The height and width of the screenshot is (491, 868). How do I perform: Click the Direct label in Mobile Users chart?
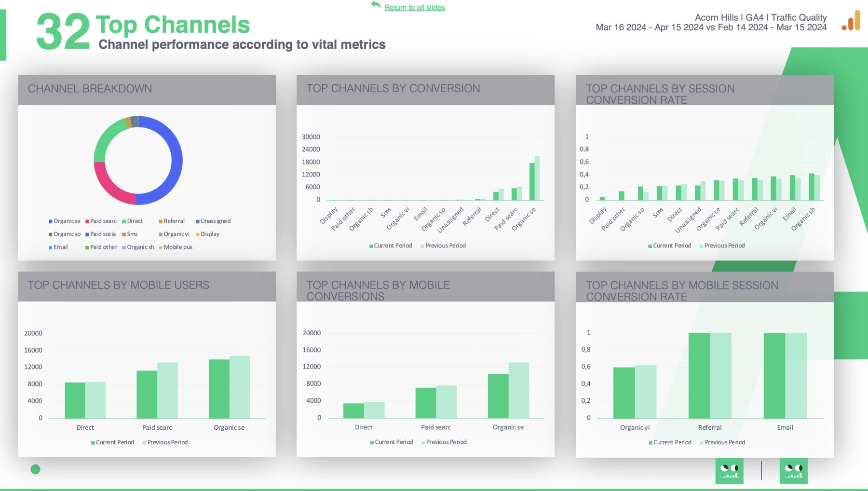coord(85,428)
